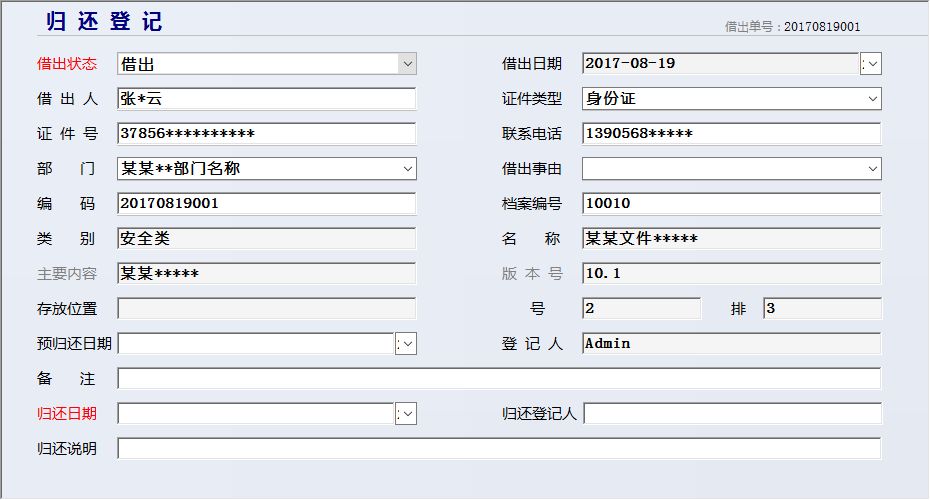
Task: Click the empty 存放位置 field
Action: (x=266, y=308)
